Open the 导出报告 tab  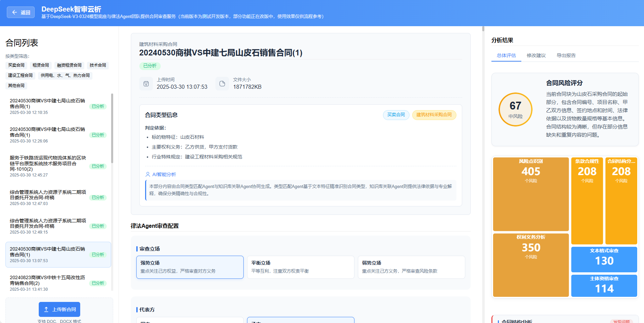(x=566, y=55)
